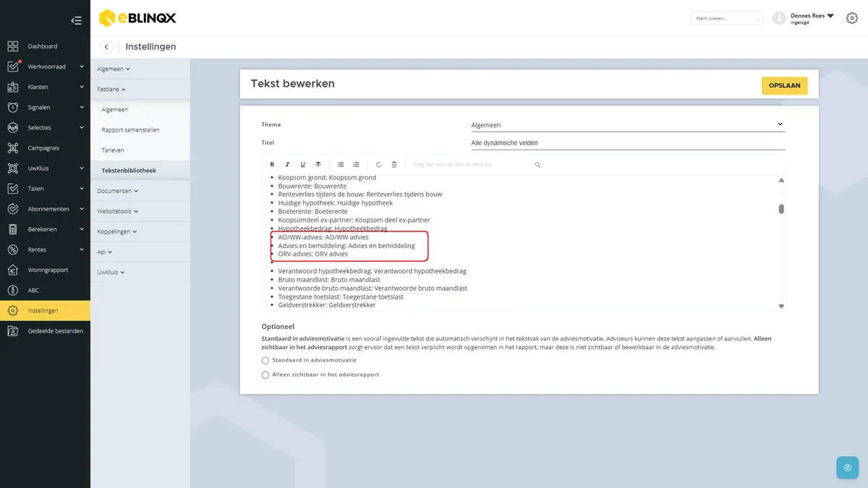Click the trash can icon in editor toolbar
868x488 pixels.
(393, 165)
